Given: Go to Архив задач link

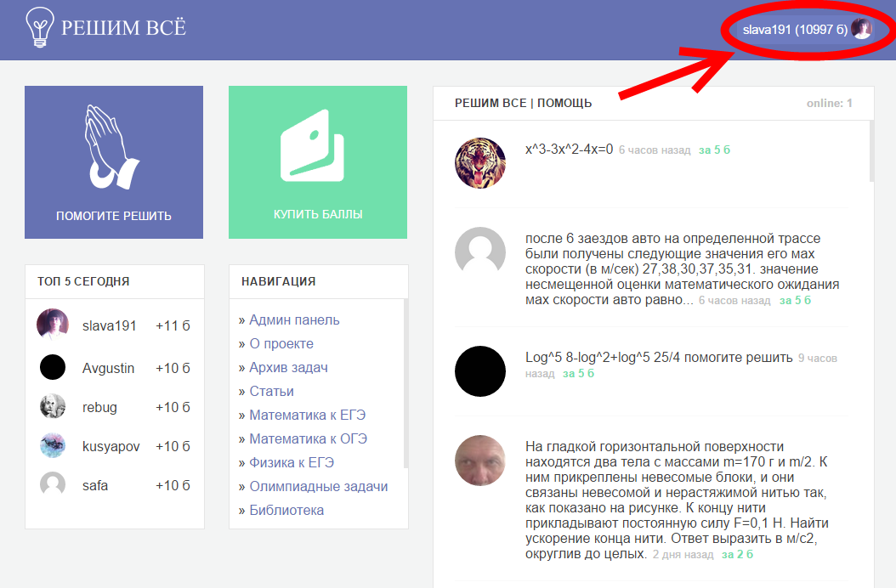Looking at the screenshot, I should tap(288, 368).
